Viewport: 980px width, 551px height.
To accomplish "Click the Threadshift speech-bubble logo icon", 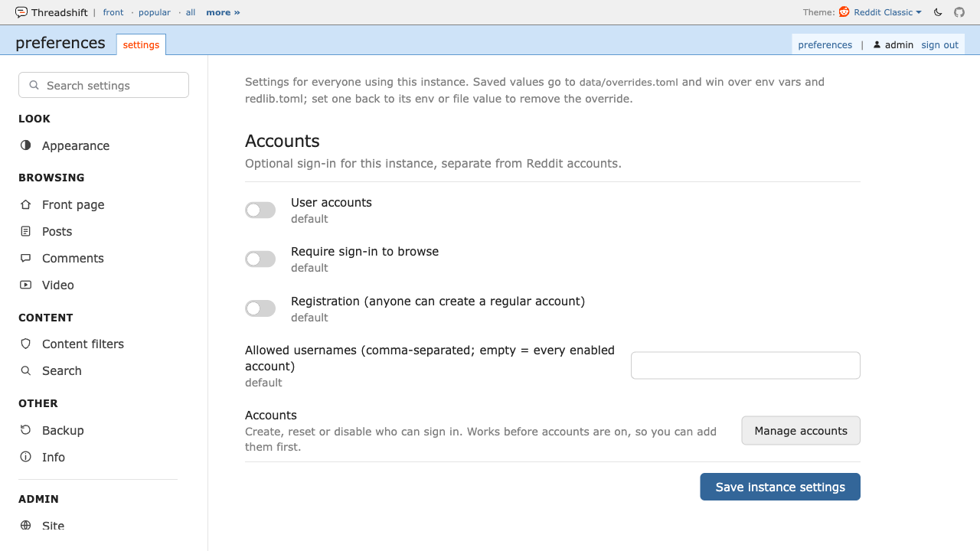I will [x=21, y=12].
